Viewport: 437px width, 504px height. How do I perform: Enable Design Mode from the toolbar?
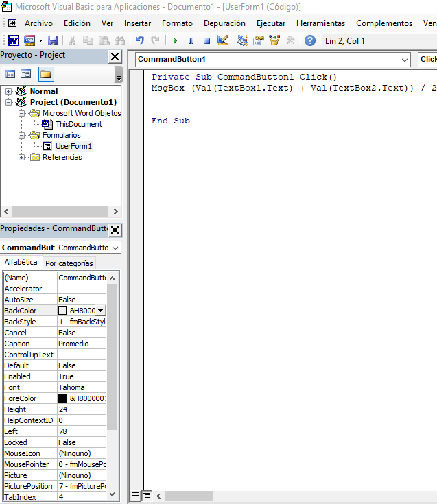(x=222, y=40)
